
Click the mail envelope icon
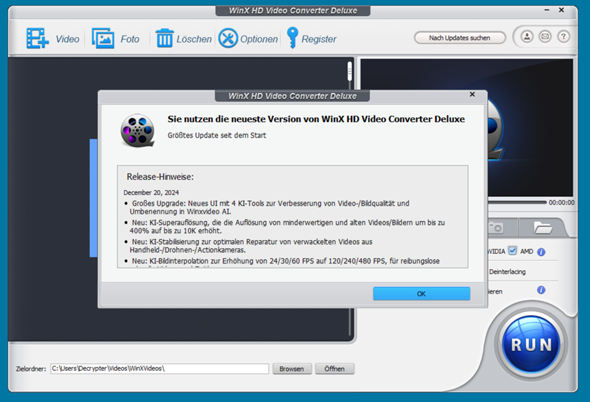[x=545, y=37]
